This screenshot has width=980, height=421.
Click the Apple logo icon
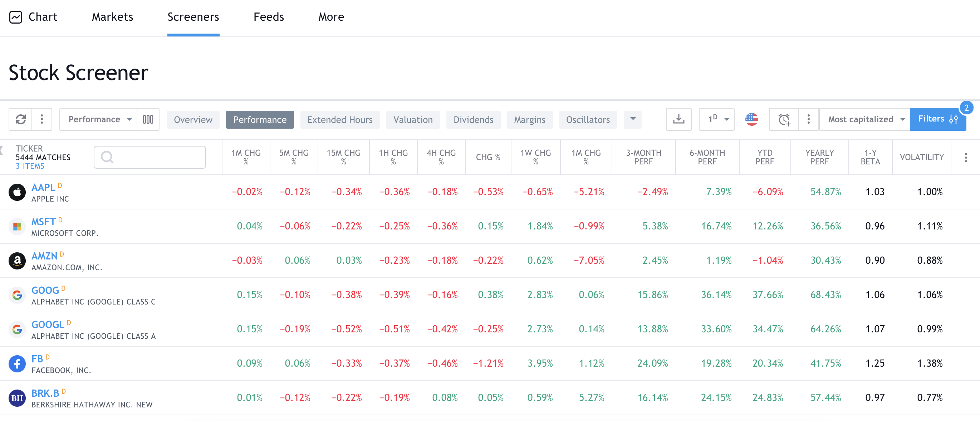pyautogui.click(x=17, y=192)
